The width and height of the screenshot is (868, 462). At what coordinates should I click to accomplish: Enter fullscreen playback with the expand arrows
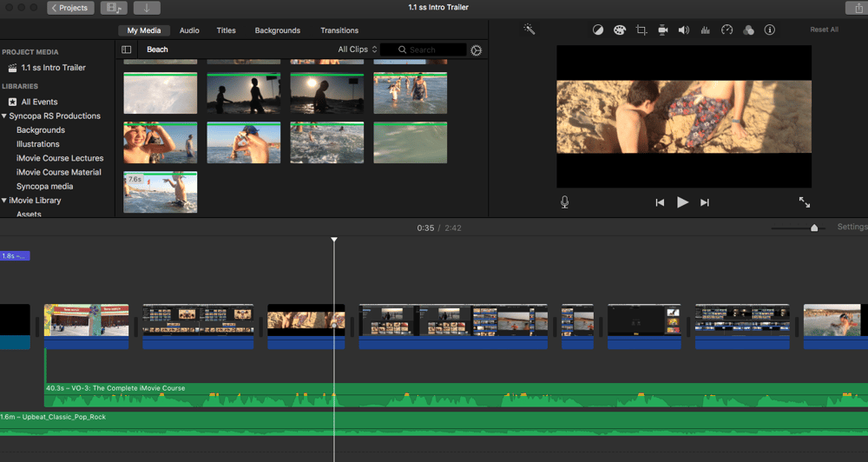[805, 202]
